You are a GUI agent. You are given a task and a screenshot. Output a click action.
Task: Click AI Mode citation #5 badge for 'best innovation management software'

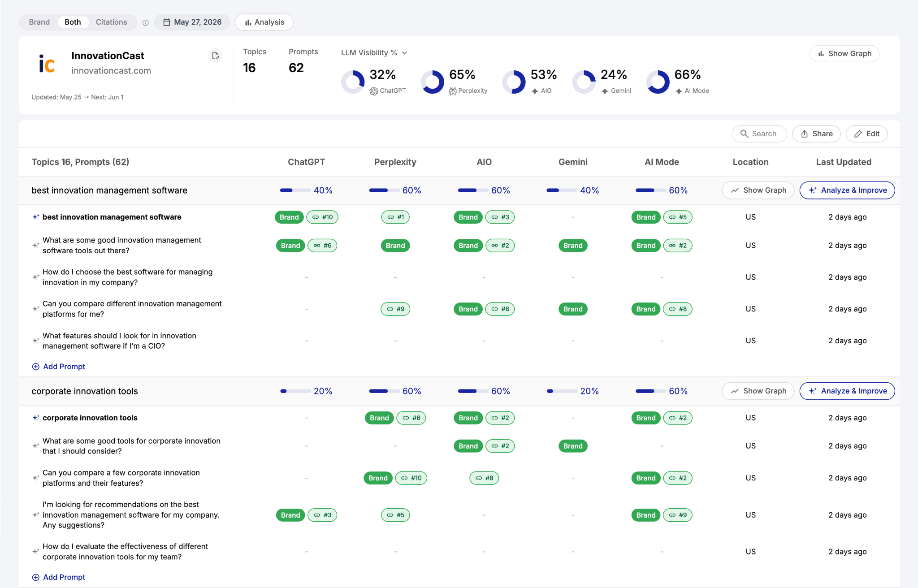pos(678,217)
